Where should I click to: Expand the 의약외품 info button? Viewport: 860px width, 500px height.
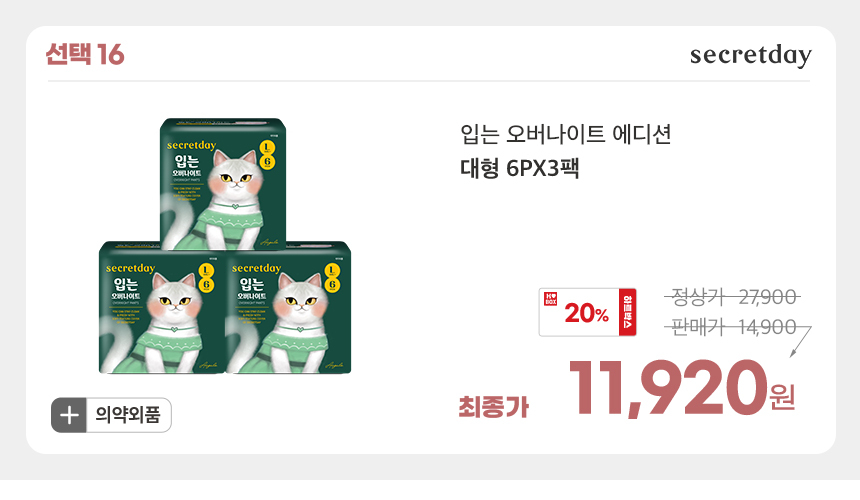click(111, 415)
